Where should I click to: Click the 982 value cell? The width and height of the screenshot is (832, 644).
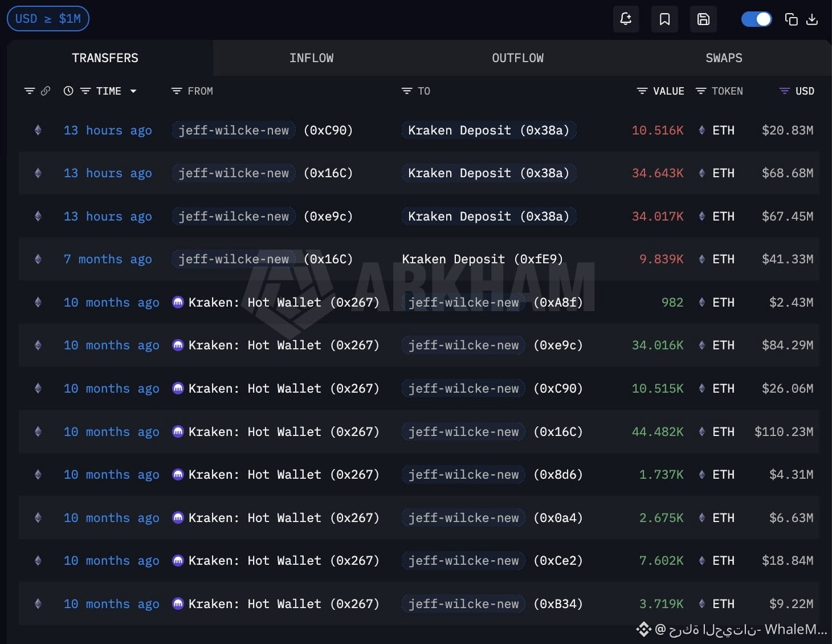point(672,302)
